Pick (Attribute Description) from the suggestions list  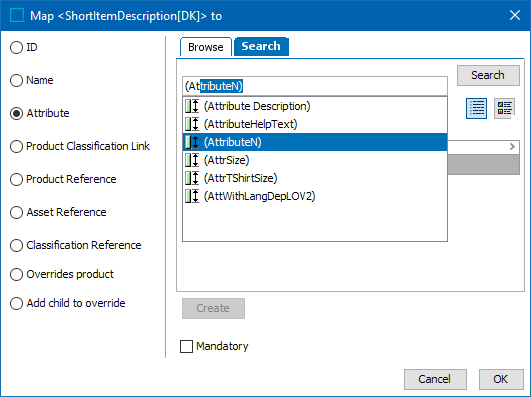(315, 106)
